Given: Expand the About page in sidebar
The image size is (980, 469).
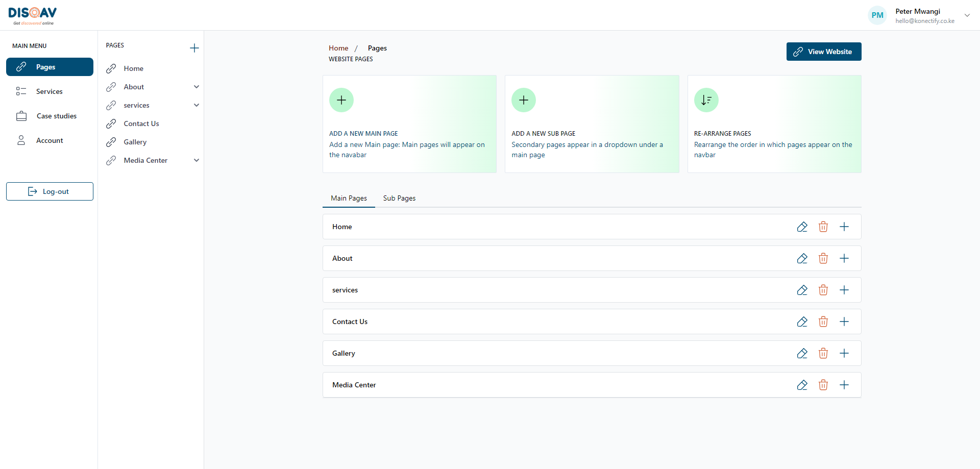Looking at the screenshot, I should pyautogui.click(x=197, y=87).
